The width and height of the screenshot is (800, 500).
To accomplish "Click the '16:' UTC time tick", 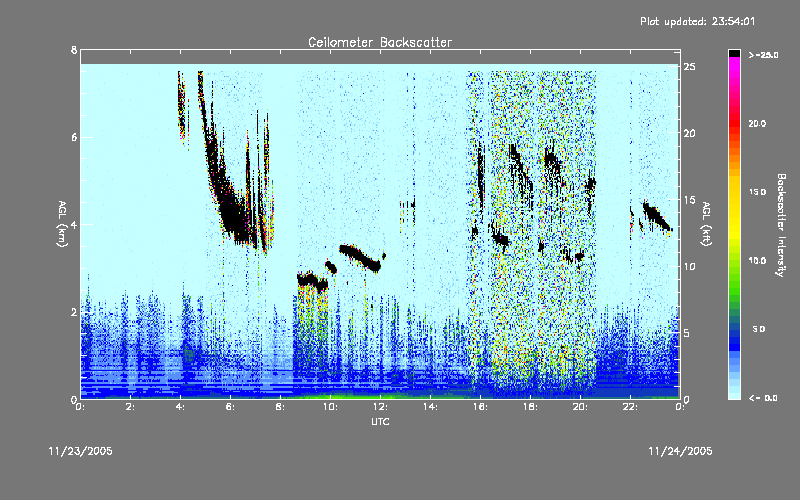I will (481, 407).
